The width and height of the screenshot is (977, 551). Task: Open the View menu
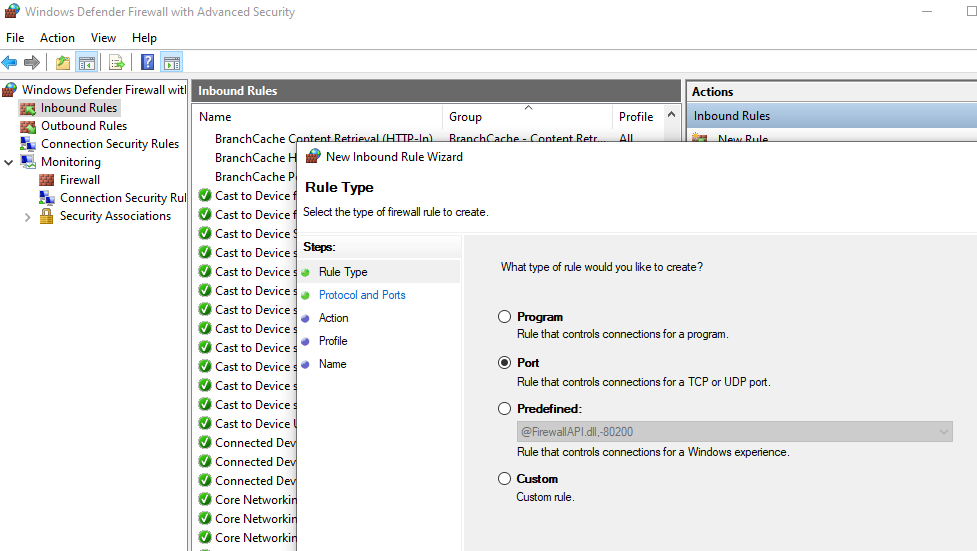103,38
